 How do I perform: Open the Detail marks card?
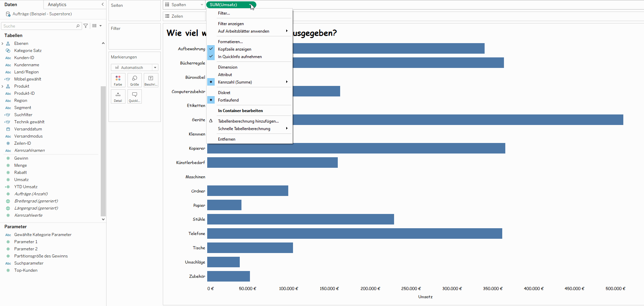118,96
